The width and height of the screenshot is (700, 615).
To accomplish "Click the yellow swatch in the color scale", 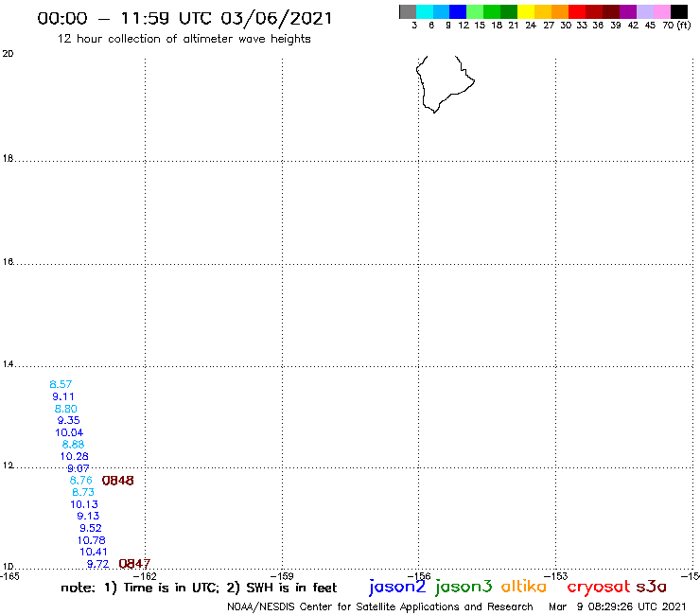I will pos(526,11).
